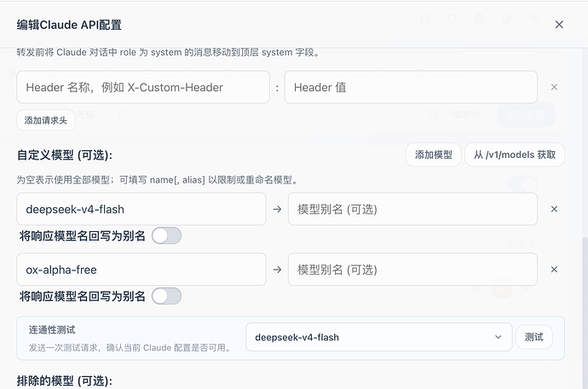Image resolution: width=588 pixels, height=389 pixels.
Task: Remove the custom header row
Action: pos(554,87)
